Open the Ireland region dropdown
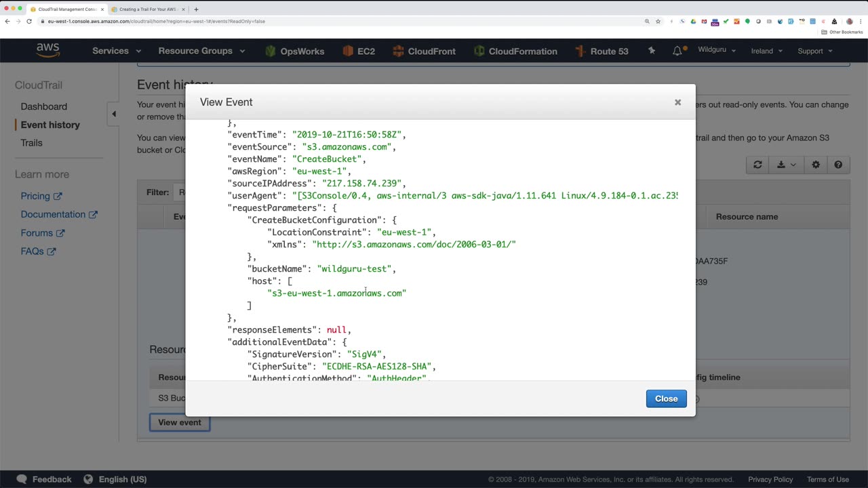Image resolution: width=868 pixels, height=488 pixels. pos(766,51)
